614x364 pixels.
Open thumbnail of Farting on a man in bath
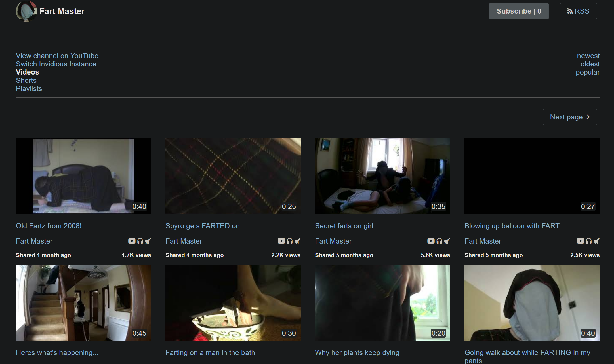point(233,303)
